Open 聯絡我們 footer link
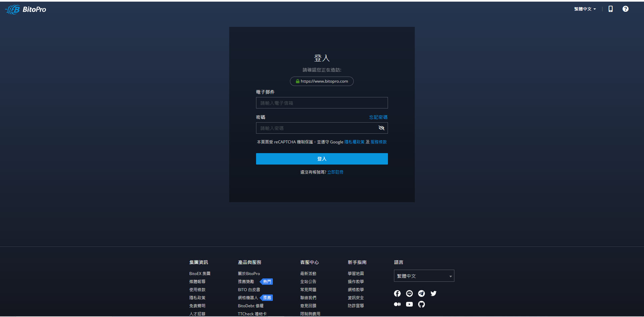 tap(308, 298)
